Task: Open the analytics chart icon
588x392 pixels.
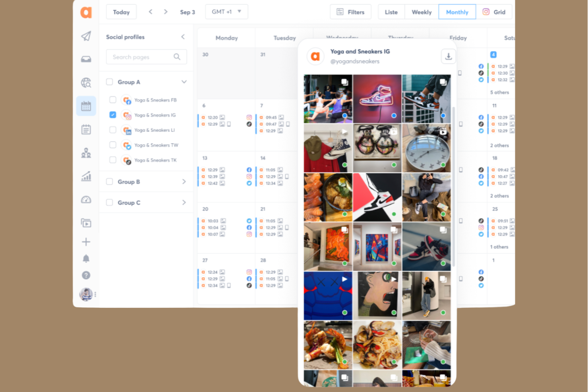Action: [x=86, y=176]
